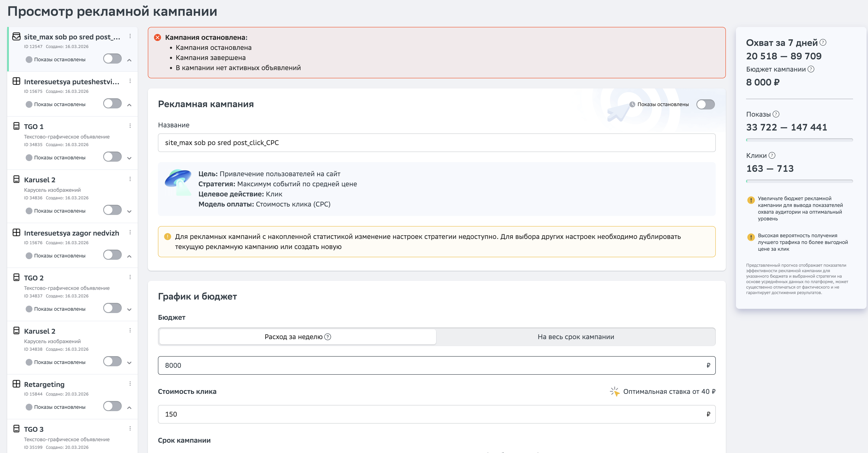Switch on Retargeting group toggle
Image resolution: width=868 pixels, height=453 pixels.
point(112,406)
